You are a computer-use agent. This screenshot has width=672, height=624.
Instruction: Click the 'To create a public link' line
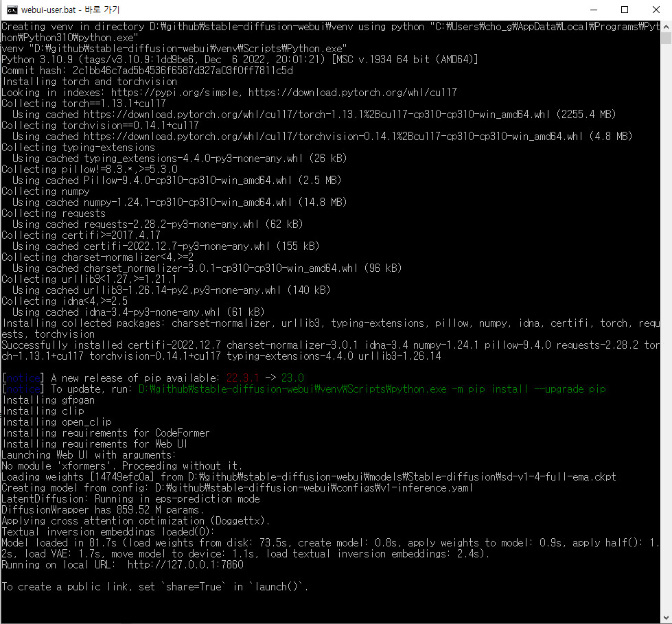pyautogui.click(x=154, y=586)
